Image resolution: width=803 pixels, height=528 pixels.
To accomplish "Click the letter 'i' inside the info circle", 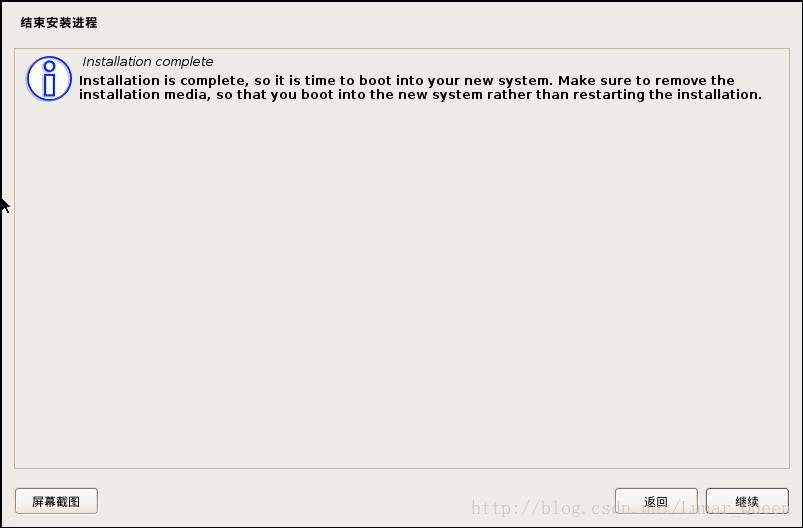I will coord(49,79).
